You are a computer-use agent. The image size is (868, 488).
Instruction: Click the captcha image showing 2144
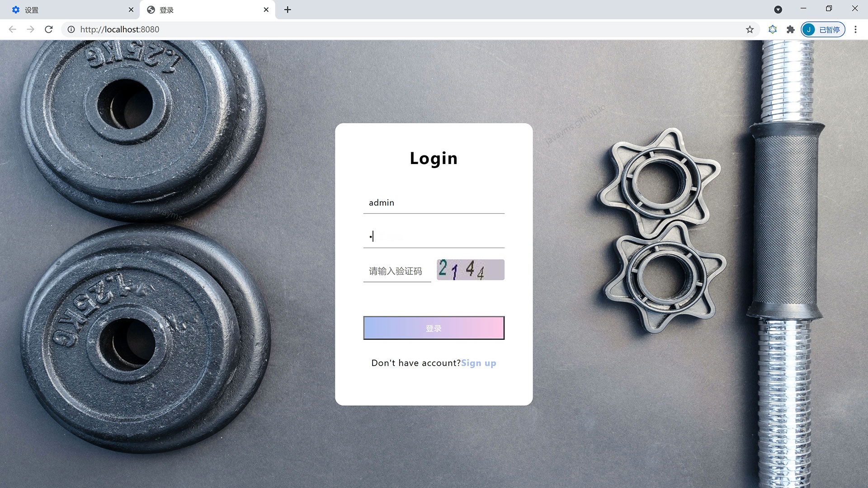(x=470, y=269)
